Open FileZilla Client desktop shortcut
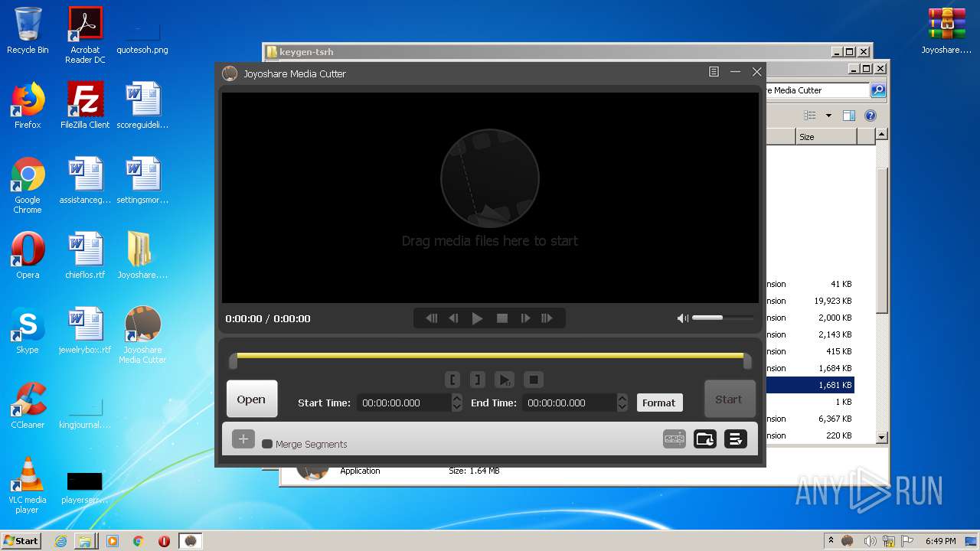Viewport: 980px width, 551px height. (85, 105)
